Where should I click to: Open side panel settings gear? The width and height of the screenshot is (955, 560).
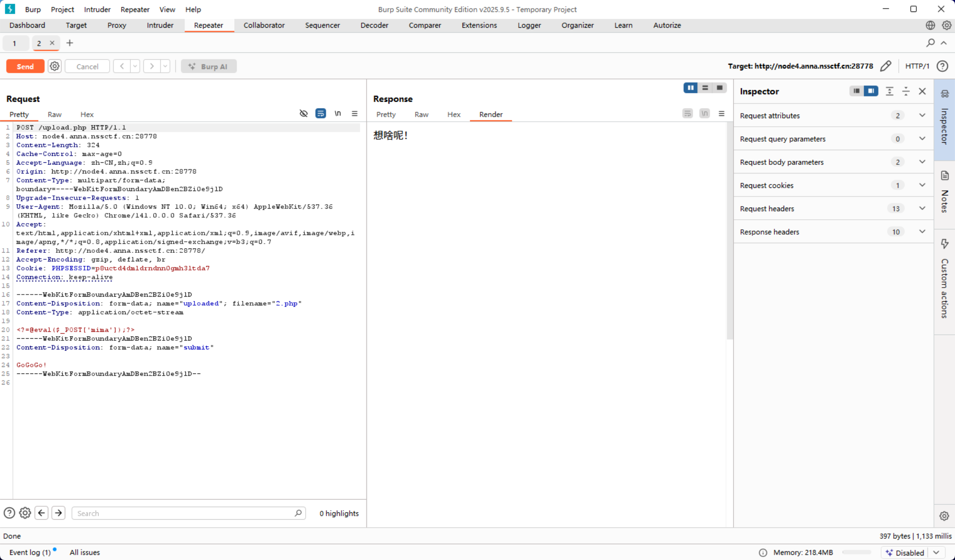coord(944,516)
